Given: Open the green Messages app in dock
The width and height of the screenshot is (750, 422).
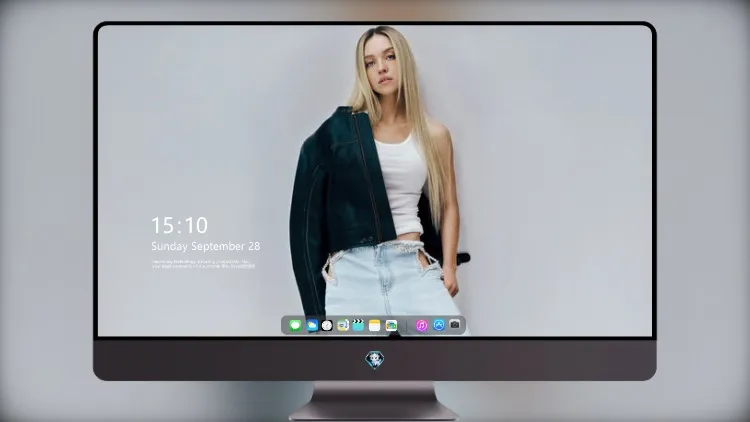Looking at the screenshot, I should coord(295,326).
